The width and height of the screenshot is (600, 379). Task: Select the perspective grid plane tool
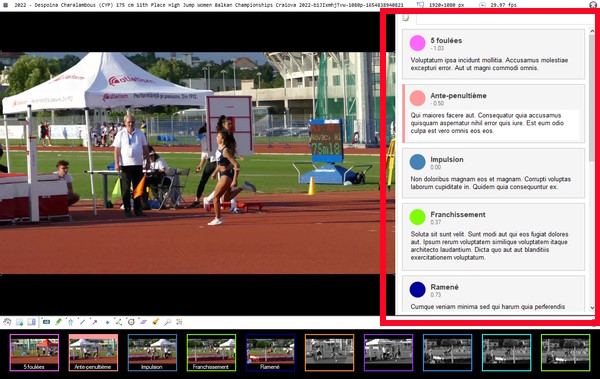(x=143, y=322)
